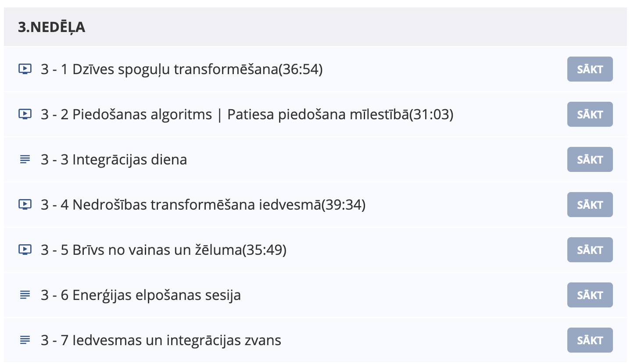Screen dimensions: 634x364
Task: Click the video icon beside Brīvs no vainas
Action: point(25,250)
